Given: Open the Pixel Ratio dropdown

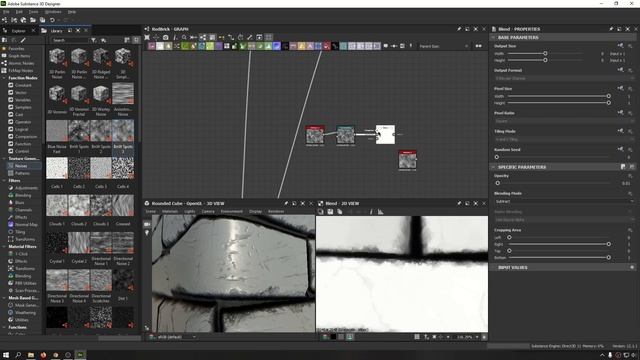Looking at the screenshot, I should [565, 121].
